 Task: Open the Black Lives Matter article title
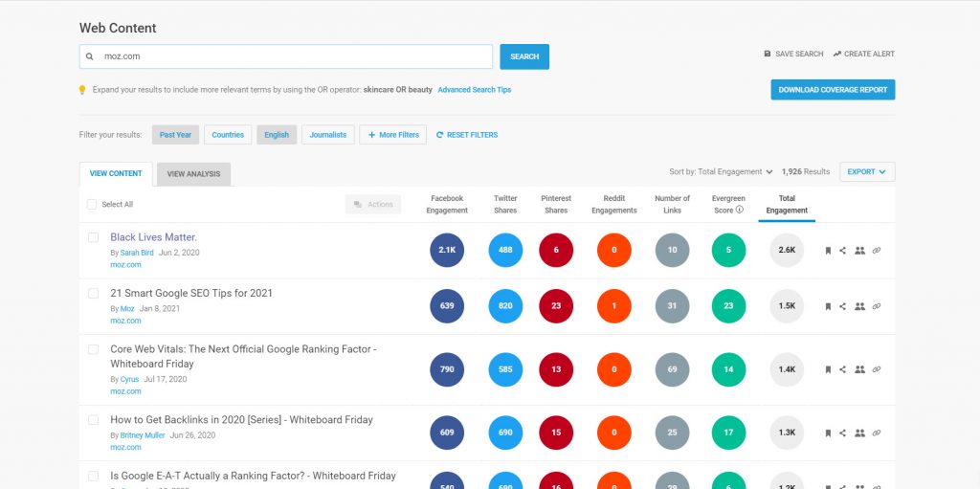pyautogui.click(x=154, y=237)
